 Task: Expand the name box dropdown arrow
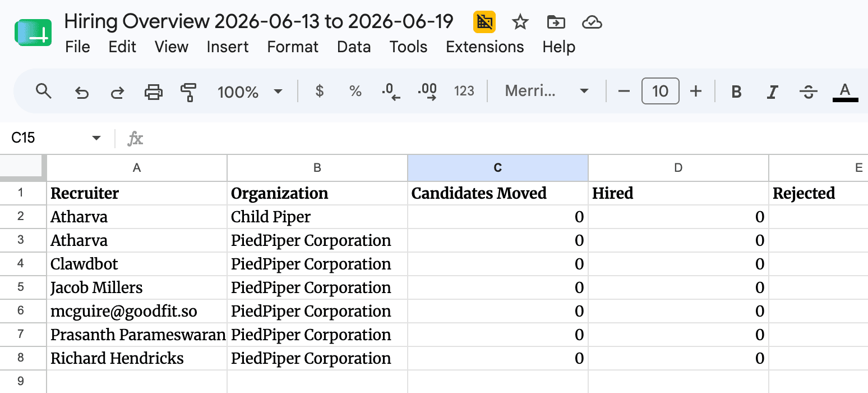tap(96, 138)
